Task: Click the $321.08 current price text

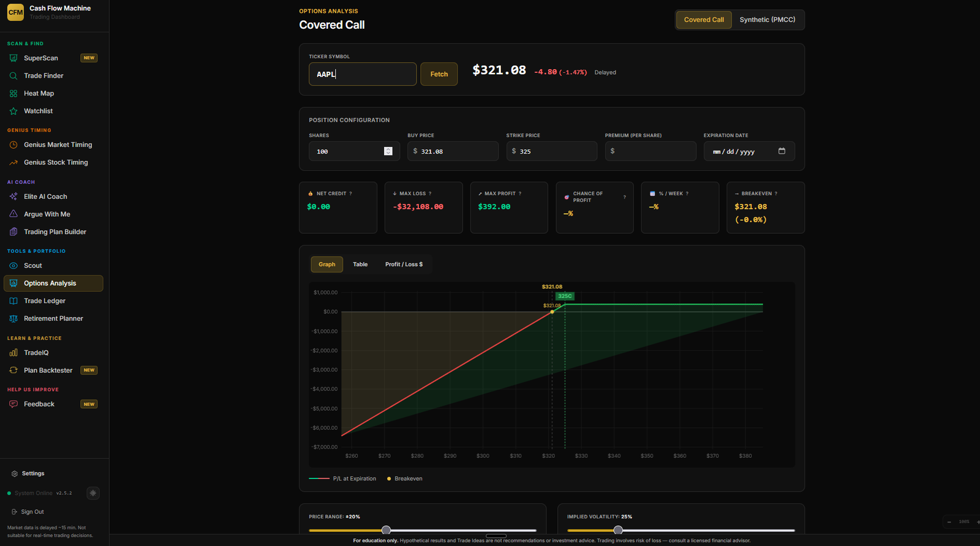Action: [499, 70]
